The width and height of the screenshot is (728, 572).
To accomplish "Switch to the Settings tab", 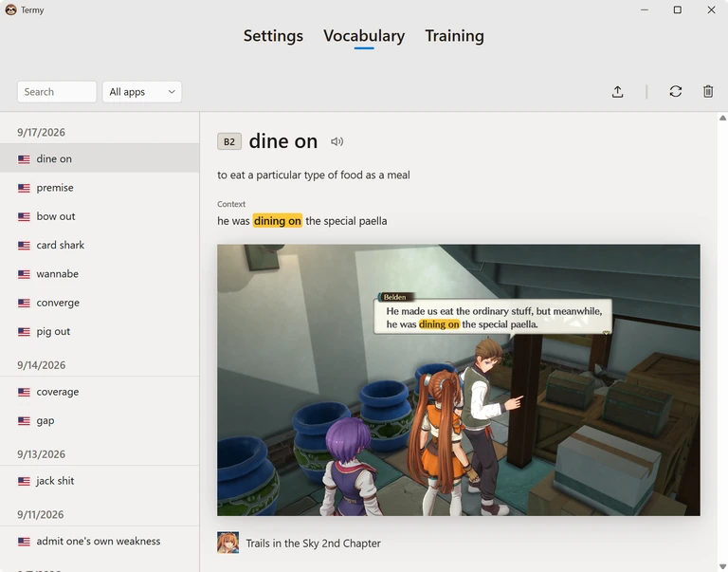I will click(x=273, y=36).
